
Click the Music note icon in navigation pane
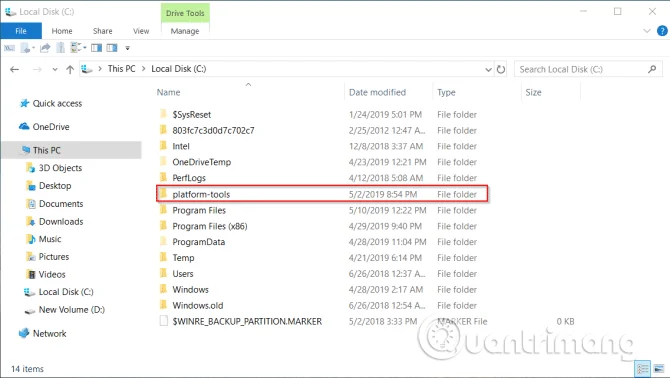(31, 239)
